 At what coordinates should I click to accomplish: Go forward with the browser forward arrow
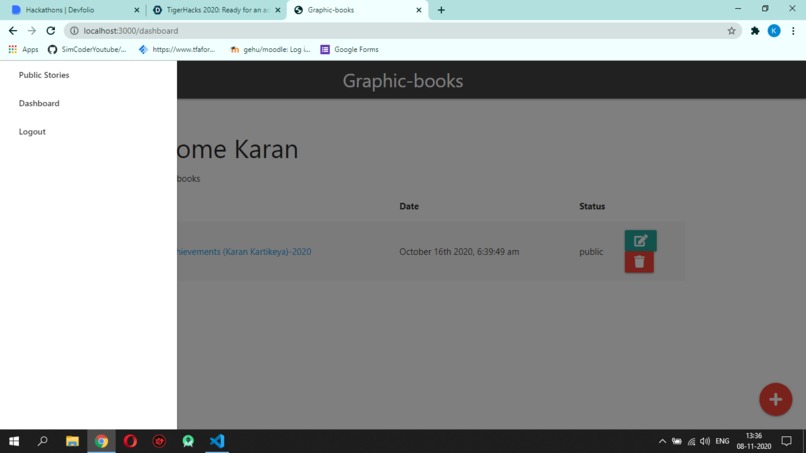pos(32,31)
